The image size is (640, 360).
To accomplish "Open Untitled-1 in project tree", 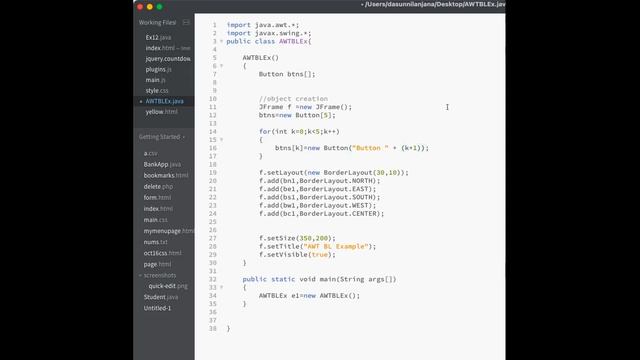I will 157,308.
